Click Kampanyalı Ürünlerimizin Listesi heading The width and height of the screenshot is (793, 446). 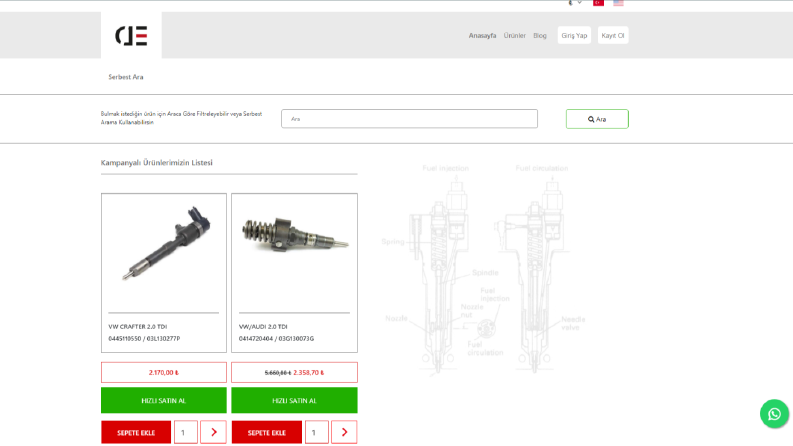coord(157,163)
